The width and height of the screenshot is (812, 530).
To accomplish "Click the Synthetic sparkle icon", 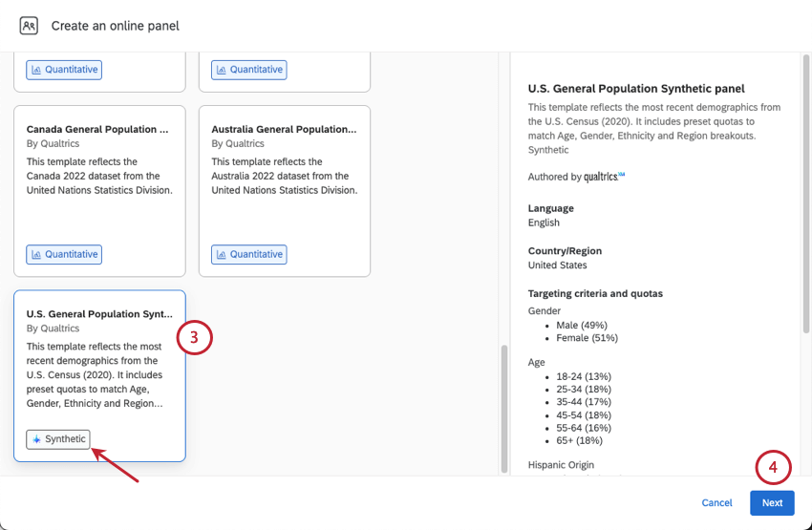I will coord(37,439).
